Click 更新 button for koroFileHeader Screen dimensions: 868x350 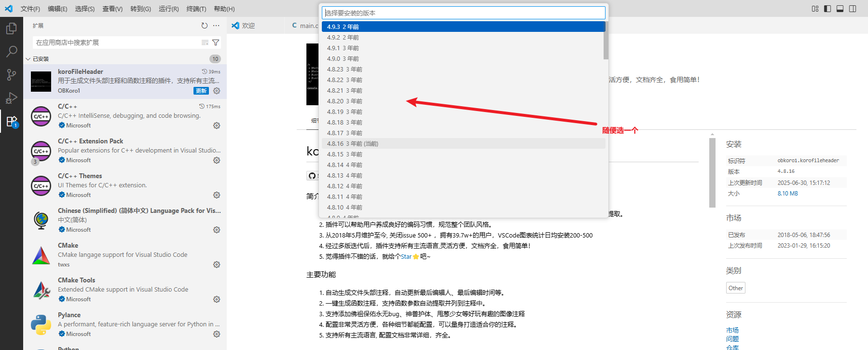coord(201,91)
